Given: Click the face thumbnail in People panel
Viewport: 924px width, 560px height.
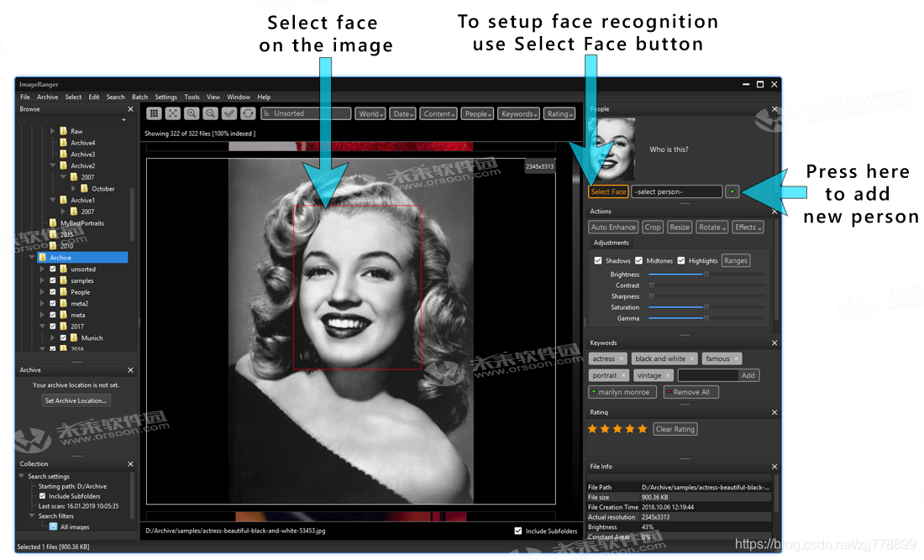Looking at the screenshot, I should tap(612, 149).
